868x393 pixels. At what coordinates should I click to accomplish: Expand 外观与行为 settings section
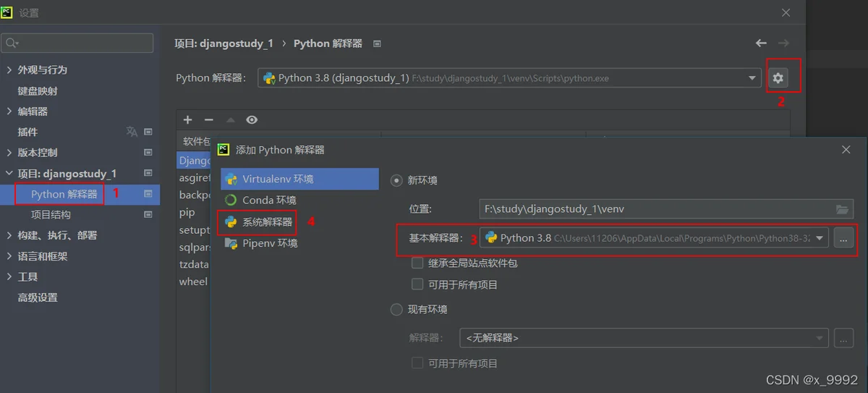click(9, 69)
